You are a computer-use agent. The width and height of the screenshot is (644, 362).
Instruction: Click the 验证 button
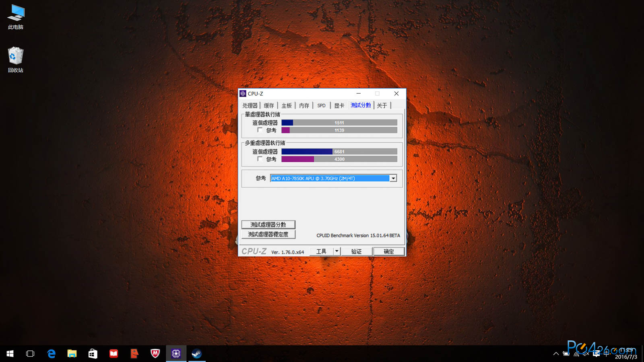357,251
